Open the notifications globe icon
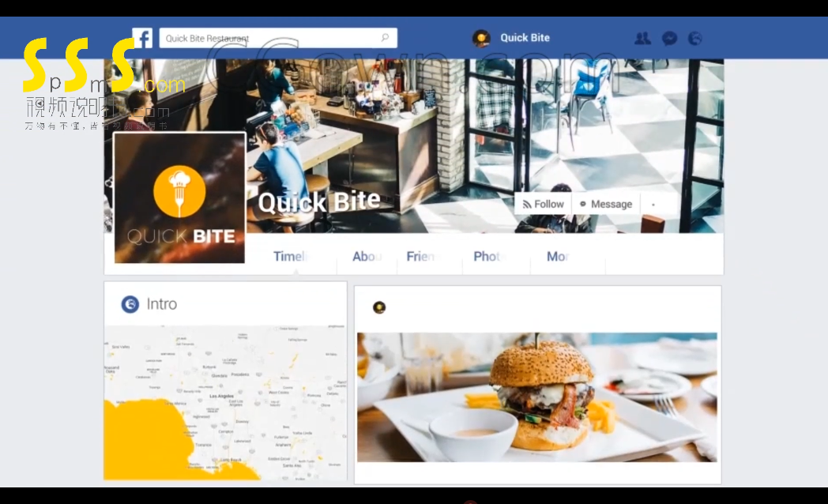Viewport: 828px width, 504px height. 695,38
